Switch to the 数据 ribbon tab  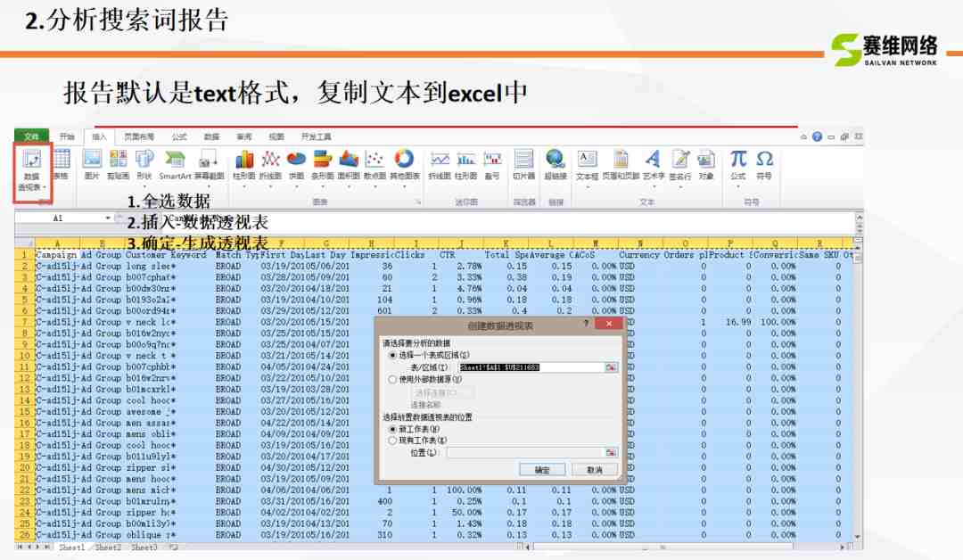point(212,136)
